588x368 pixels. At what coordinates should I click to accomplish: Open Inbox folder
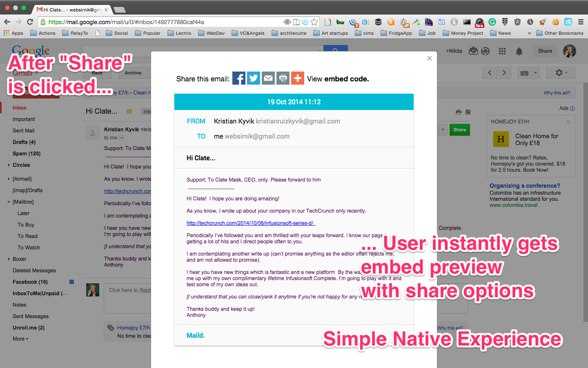point(20,108)
